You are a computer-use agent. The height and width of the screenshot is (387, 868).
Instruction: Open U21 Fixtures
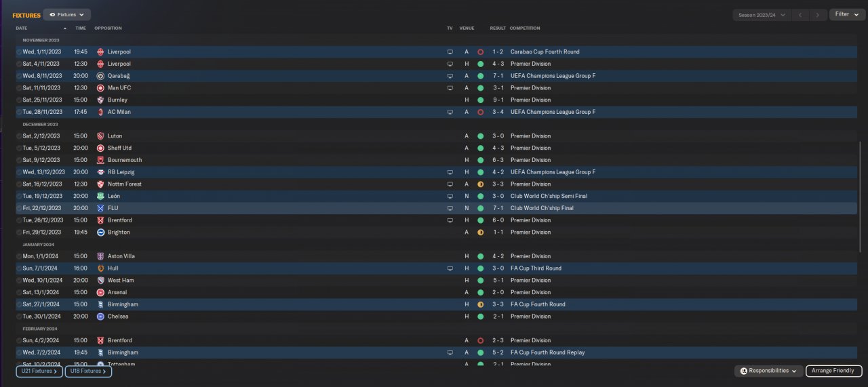tap(39, 371)
